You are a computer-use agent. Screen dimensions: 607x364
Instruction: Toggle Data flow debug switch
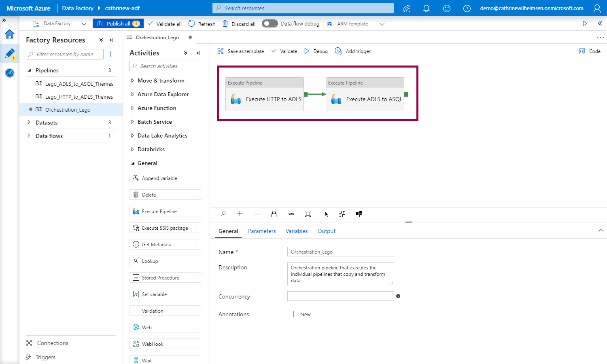click(270, 23)
